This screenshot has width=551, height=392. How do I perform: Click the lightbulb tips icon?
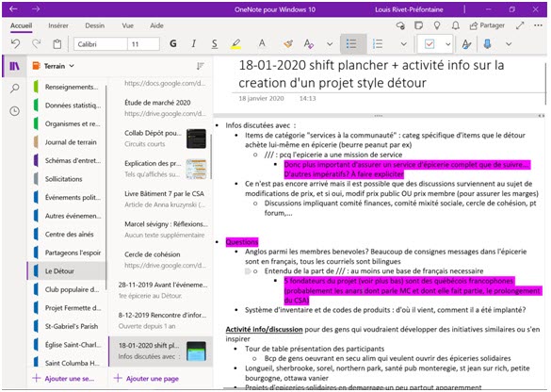click(x=437, y=25)
